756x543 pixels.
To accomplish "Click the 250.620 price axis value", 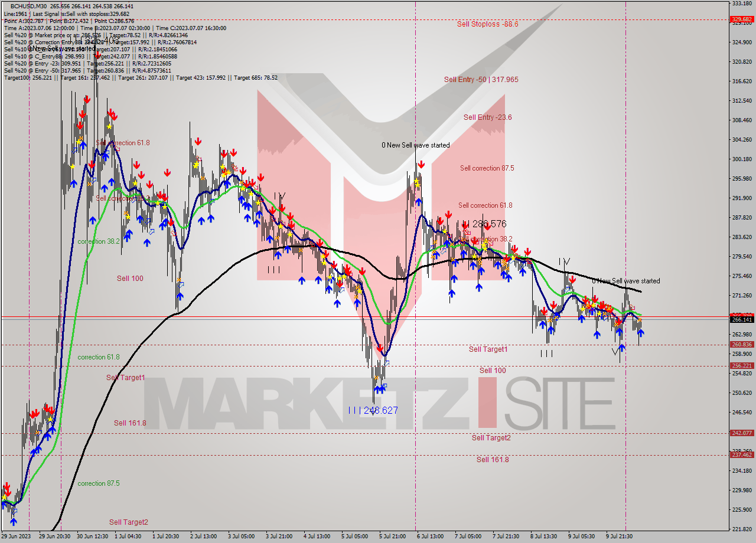I will click(x=741, y=393).
